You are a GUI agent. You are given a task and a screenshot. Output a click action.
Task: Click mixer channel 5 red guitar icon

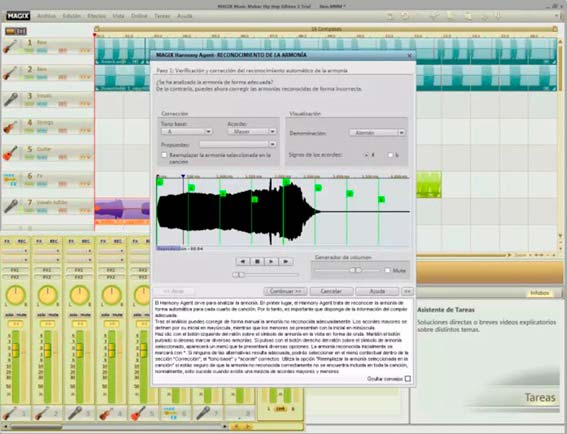(x=138, y=413)
